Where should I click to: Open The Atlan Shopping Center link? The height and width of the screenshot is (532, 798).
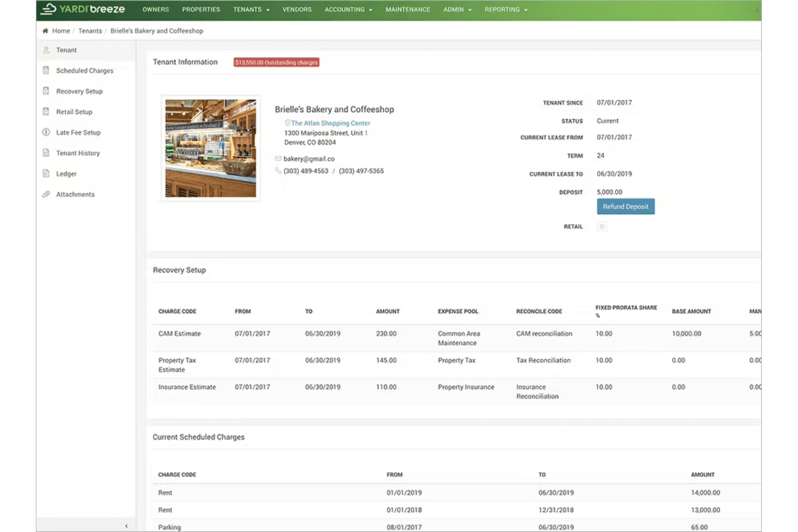coord(331,123)
